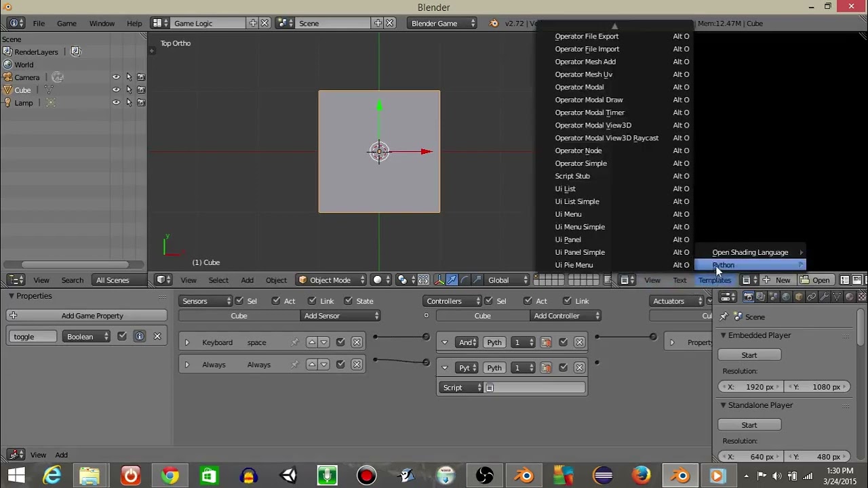Toggle debug info for toggle property

pyautogui.click(x=139, y=336)
